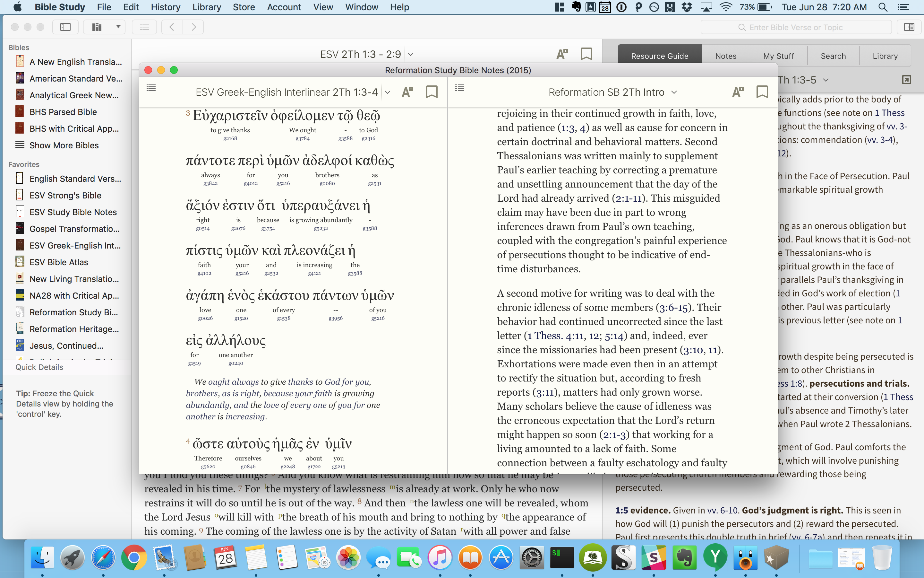
Task: Open the Library menu
Action: [x=207, y=7]
